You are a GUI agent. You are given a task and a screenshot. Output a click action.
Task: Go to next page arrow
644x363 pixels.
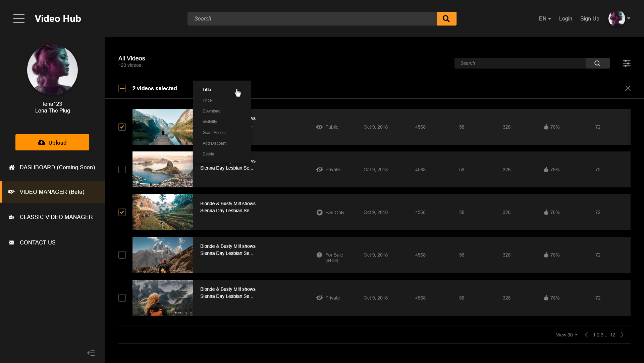[x=622, y=335]
